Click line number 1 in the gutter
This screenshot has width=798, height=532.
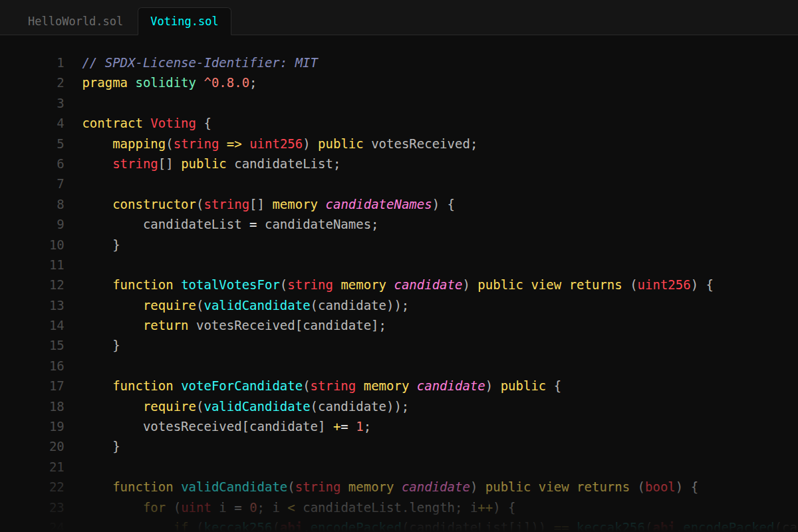pyautogui.click(x=61, y=63)
